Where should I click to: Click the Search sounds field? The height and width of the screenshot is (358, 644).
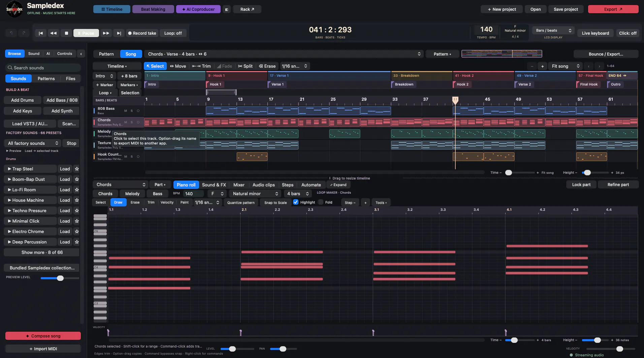(43, 68)
